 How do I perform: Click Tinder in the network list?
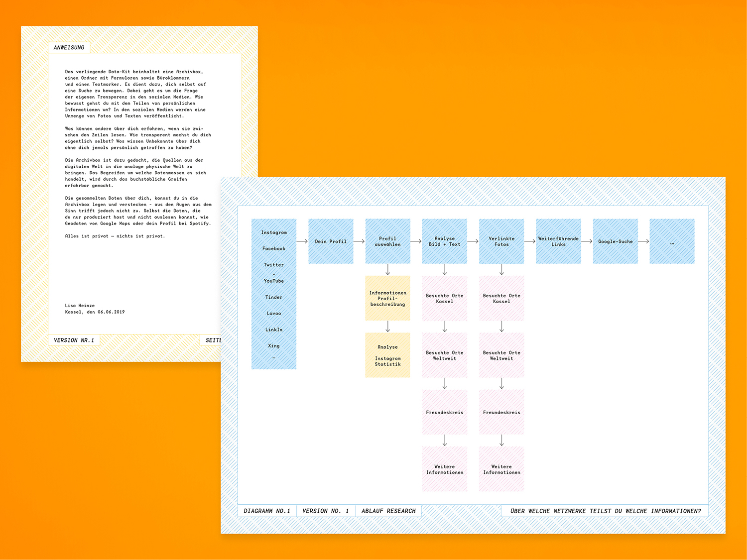click(274, 297)
